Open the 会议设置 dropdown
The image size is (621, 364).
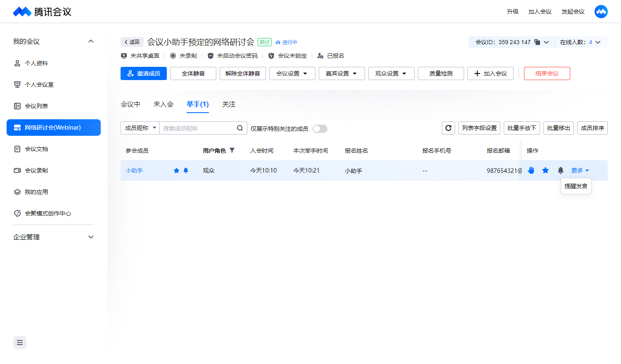tap(292, 73)
